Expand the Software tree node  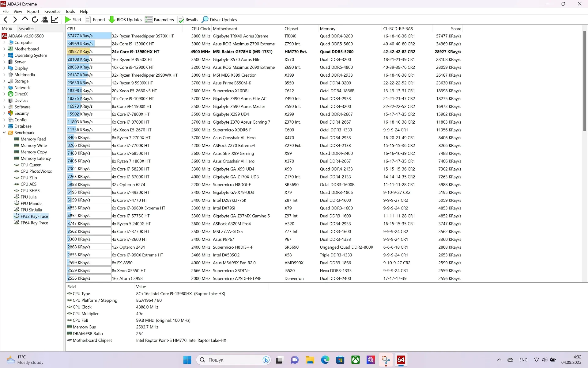(4, 107)
